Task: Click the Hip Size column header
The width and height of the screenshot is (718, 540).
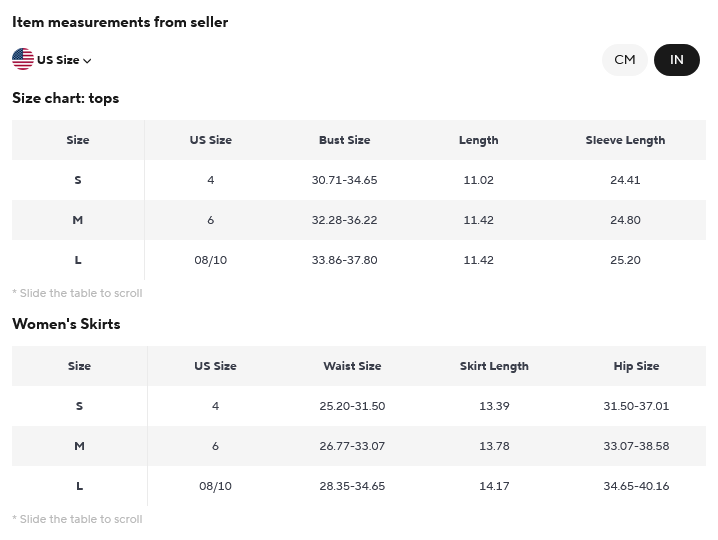Action: 636,366
